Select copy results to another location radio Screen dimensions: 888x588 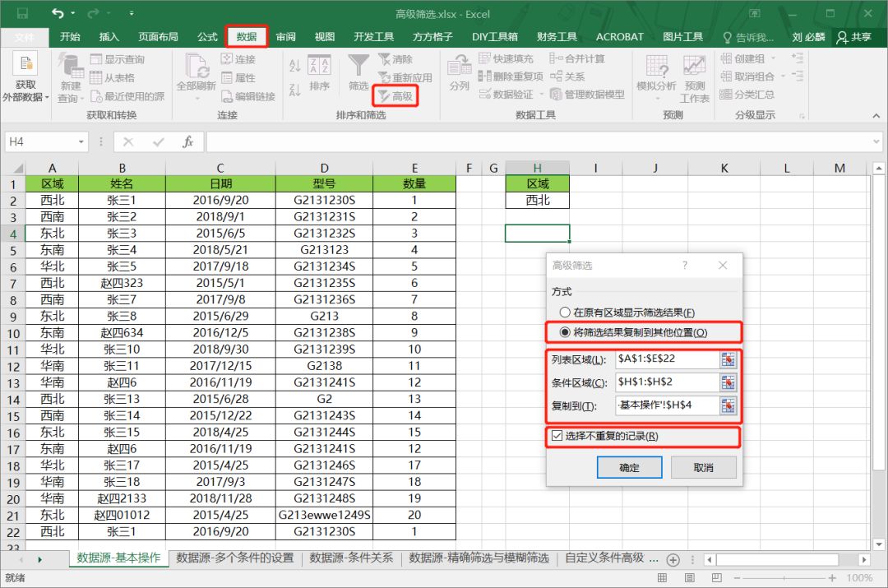(565, 332)
